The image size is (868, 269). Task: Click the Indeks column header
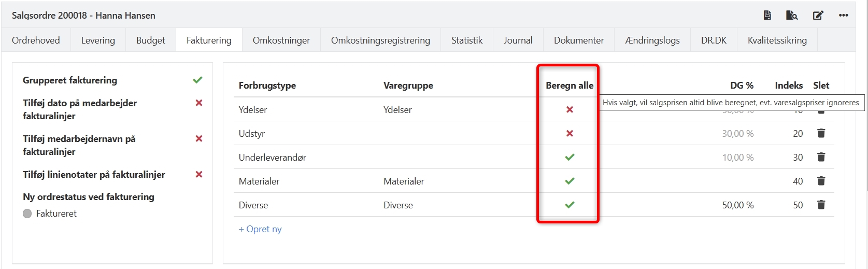coord(789,86)
